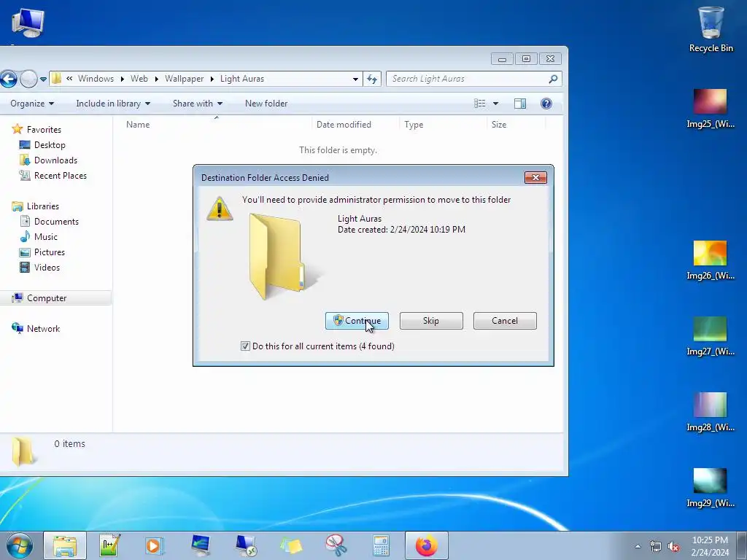
Task: Click Windows segment in address bar
Action: pyautogui.click(x=96, y=79)
